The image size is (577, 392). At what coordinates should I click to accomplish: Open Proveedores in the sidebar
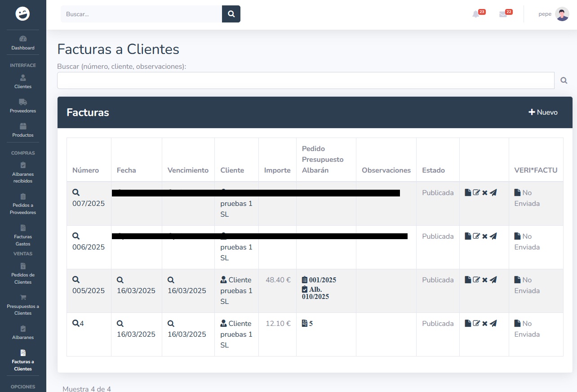(23, 106)
